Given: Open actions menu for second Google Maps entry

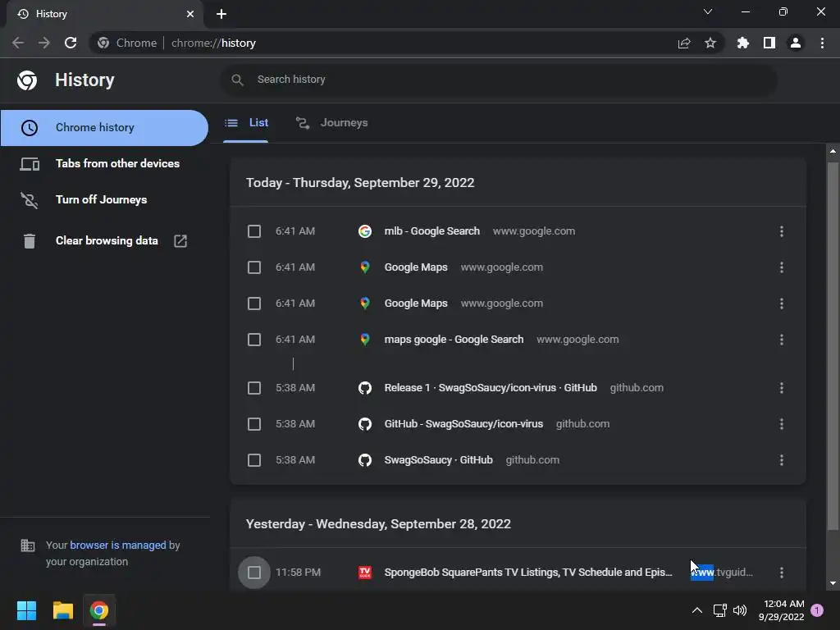Looking at the screenshot, I should pyautogui.click(x=782, y=304).
